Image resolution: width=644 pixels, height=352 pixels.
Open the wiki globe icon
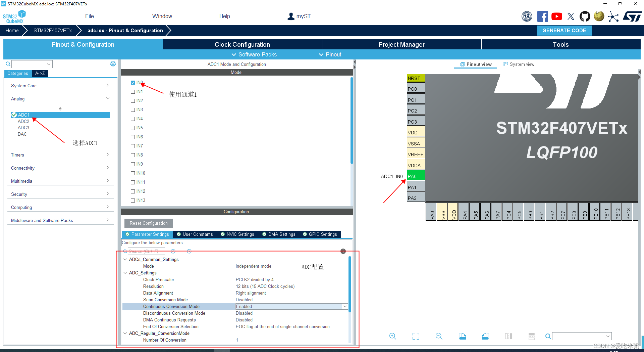[x=599, y=16]
